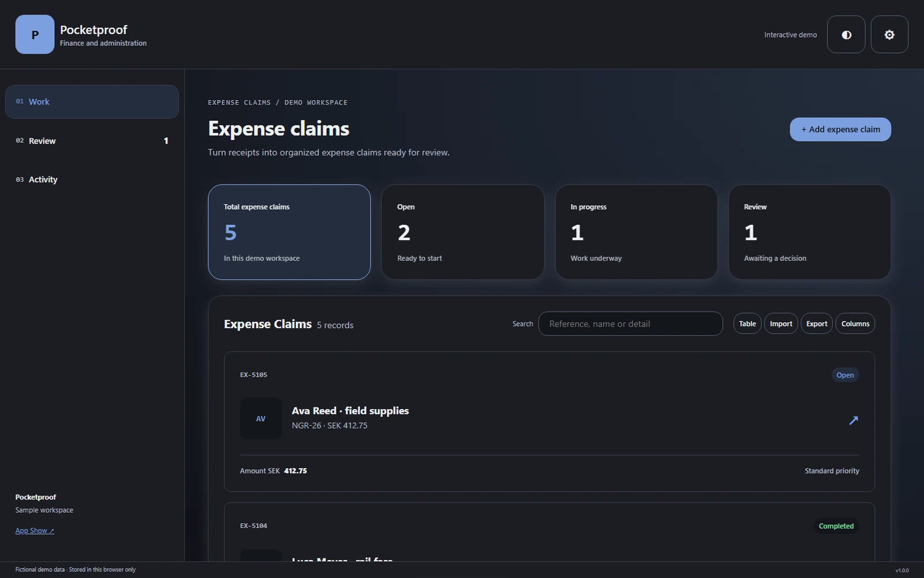Image resolution: width=924 pixels, height=578 pixels.
Task: Click the v1.0.0 version label
Action: (902, 570)
